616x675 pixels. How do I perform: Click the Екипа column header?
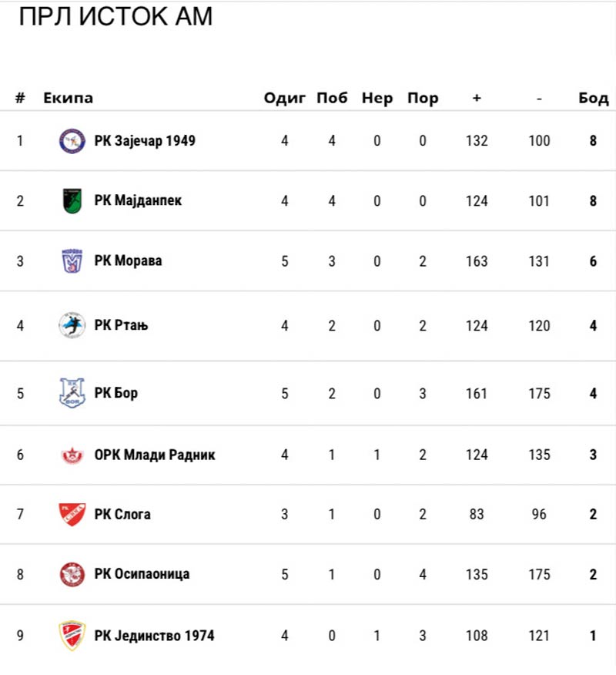[69, 98]
